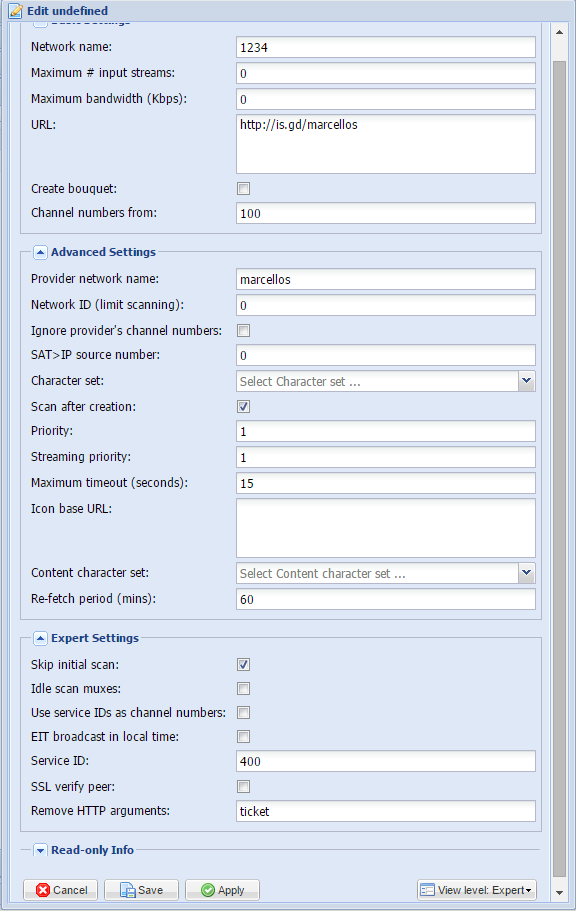Click the scrollbar down arrow

click(559, 892)
